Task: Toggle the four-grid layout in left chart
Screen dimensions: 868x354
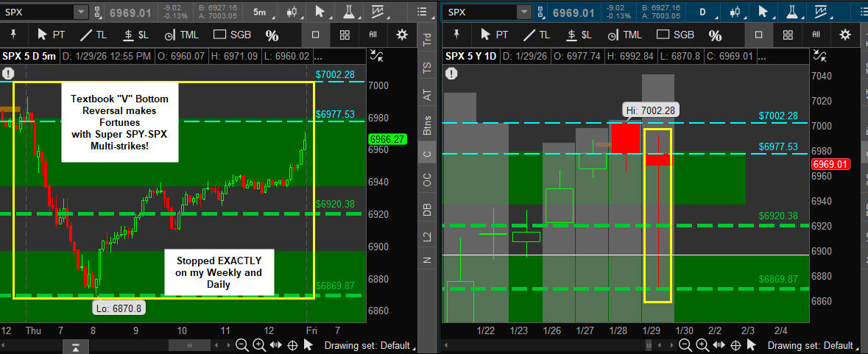Action: (x=345, y=35)
